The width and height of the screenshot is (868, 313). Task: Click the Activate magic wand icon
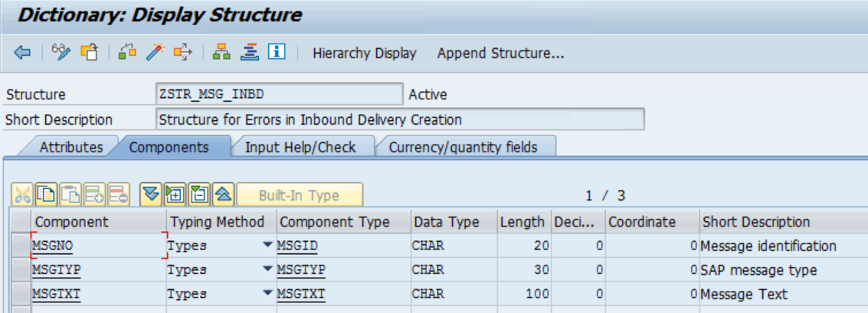tap(156, 53)
